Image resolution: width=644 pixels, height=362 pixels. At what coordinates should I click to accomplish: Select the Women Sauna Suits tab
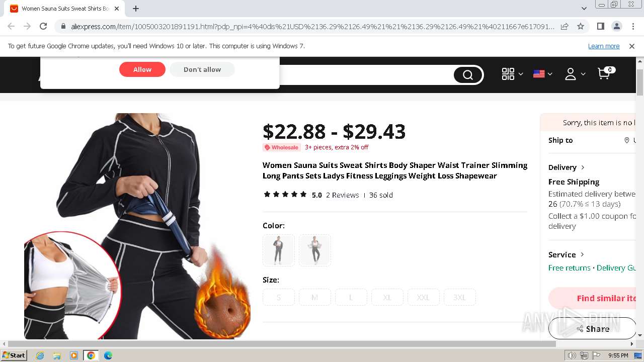tap(65, 9)
